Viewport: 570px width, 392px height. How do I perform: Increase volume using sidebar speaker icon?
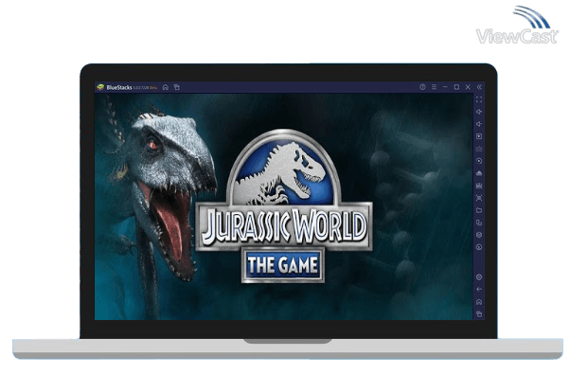[x=479, y=112]
